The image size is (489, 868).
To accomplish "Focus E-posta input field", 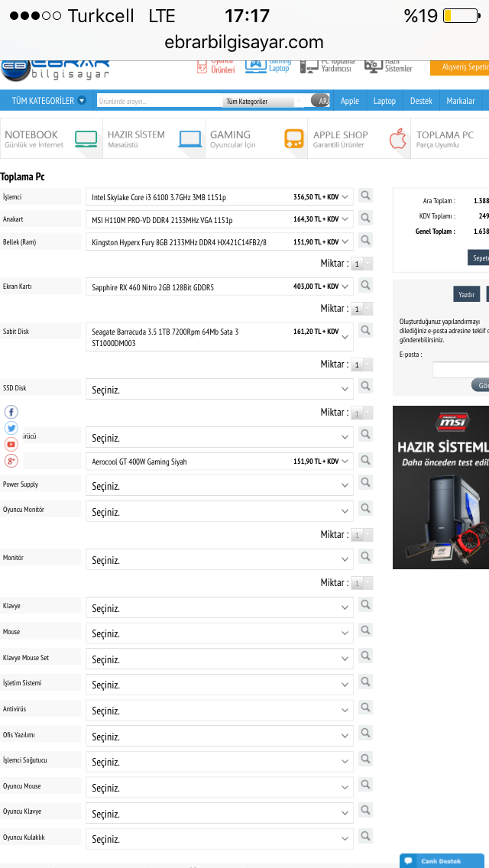I will coord(461,370).
